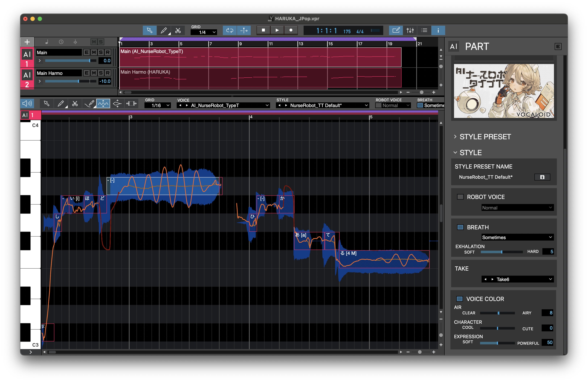Open the mixer panel icon
The image size is (588, 382).
410,30
